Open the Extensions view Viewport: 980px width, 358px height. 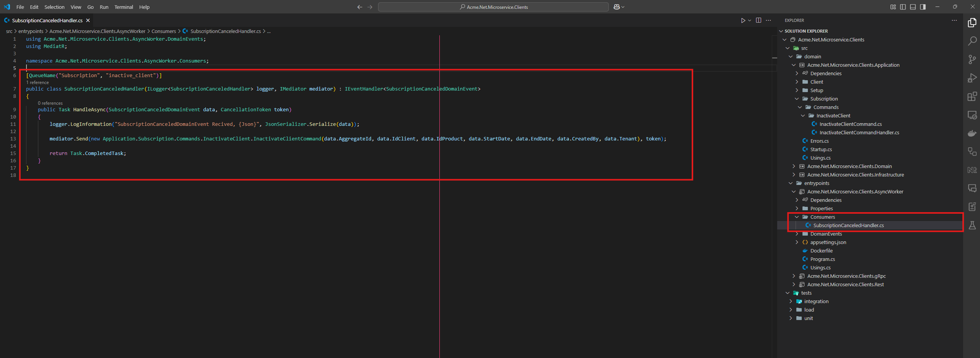[x=972, y=96]
